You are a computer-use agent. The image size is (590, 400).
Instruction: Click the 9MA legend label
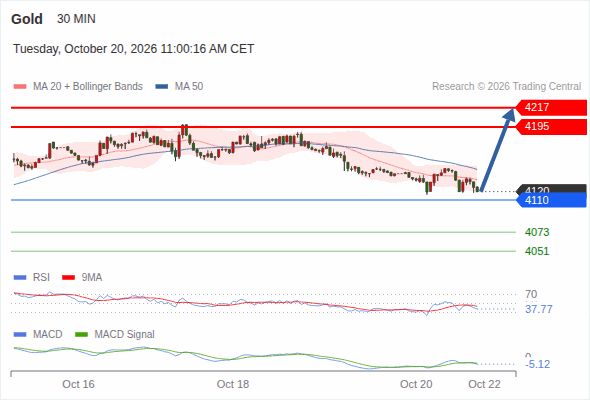92,278
